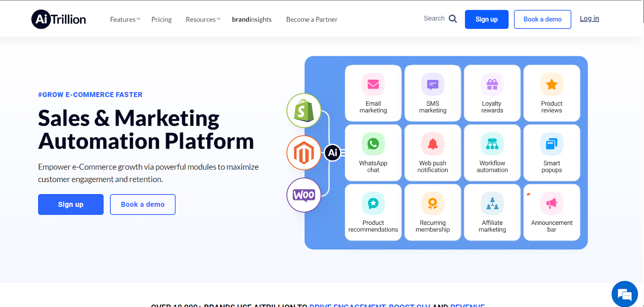This screenshot has height=307, width=644.
Task: Click the 'Loyalty rewards' label text
Action: 492,107
